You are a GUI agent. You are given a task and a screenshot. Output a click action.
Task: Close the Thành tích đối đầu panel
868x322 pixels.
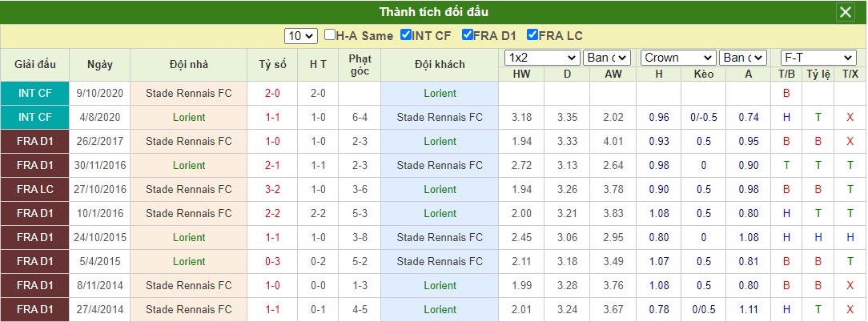pos(846,12)
